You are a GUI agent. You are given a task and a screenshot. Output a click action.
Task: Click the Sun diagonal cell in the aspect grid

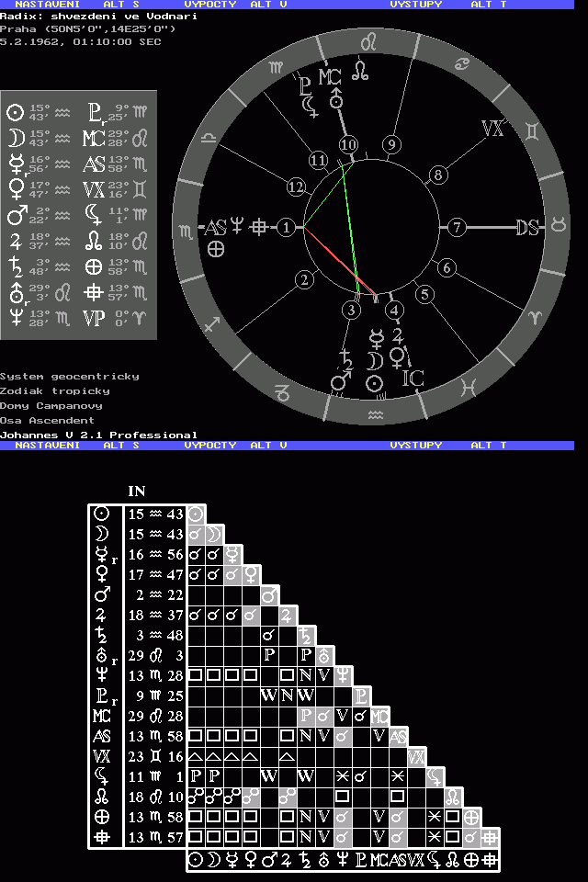click(x=196, y=514)
